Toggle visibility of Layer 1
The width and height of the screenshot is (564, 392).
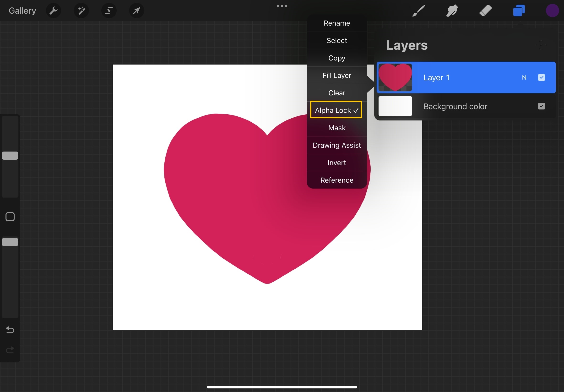point(541,77)
